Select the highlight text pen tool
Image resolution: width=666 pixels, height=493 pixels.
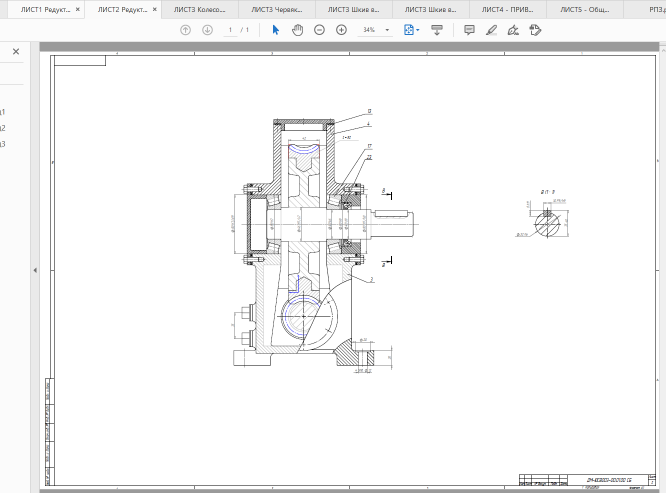[x=491, y=30]
